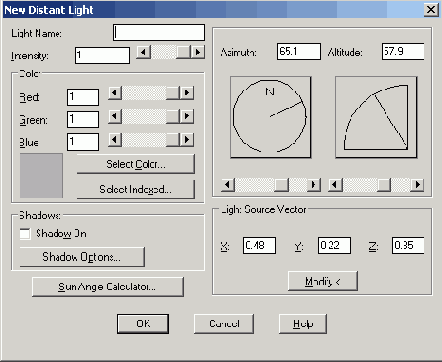Open the Select Color dialog
Screen dimensions: 442x362
136,164
